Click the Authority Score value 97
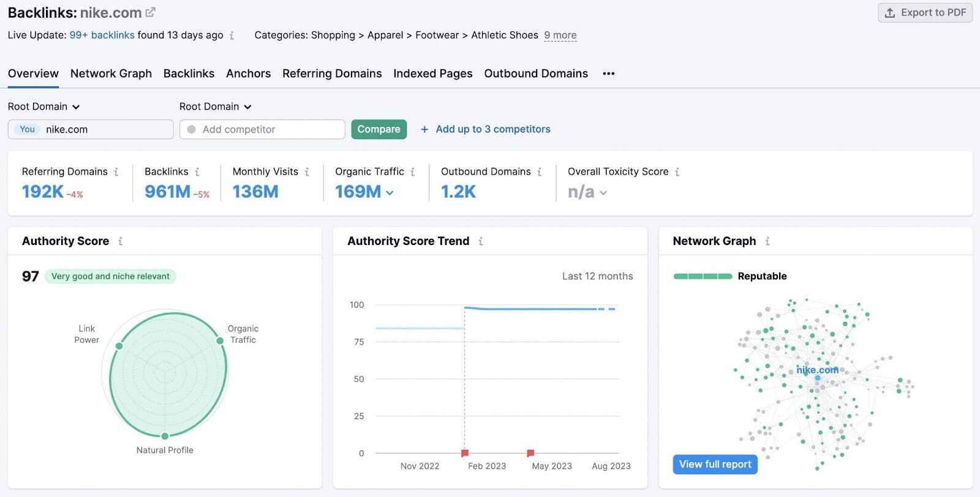 [x=30, y=276]
